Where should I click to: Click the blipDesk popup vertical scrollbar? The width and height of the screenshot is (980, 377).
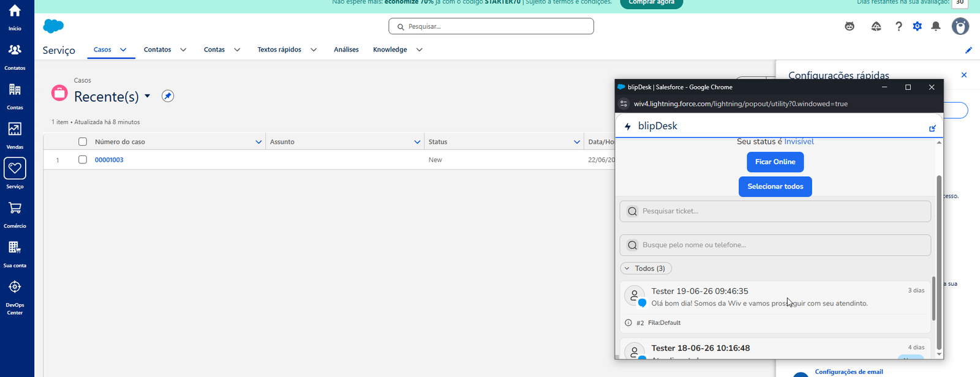tap(939, 263)
